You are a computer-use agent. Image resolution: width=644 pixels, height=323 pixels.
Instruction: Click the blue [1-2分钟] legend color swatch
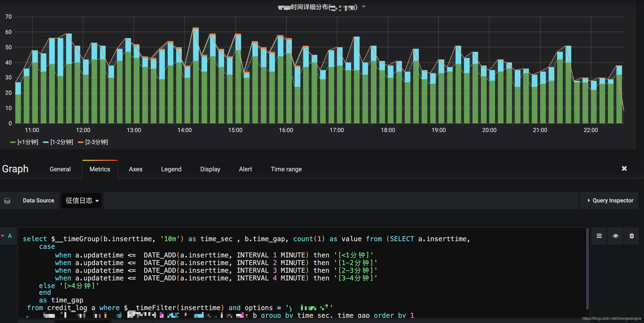click(46, 142)
